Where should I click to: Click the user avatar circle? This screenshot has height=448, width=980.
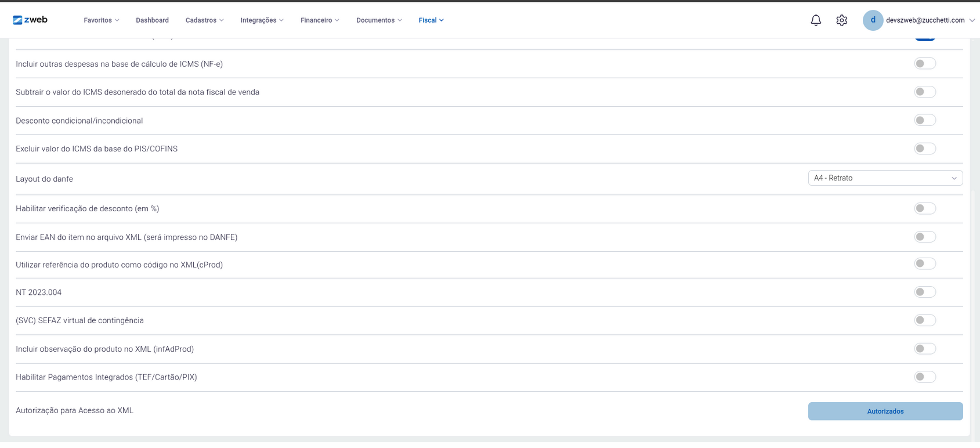(x=873, y=20)
